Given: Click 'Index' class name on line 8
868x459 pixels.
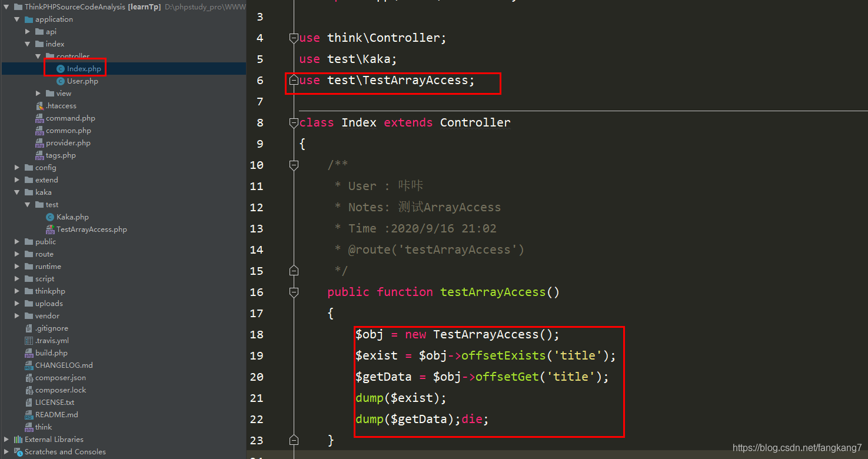Looking at the screenshot, I should tap(359, 123).
